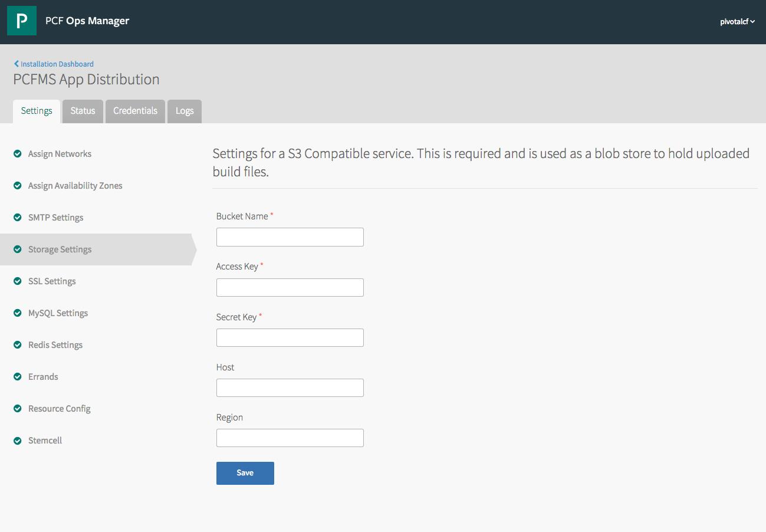
Task: Click the checkmark icon beside SSL Settings
Action: tap(18, 281)
